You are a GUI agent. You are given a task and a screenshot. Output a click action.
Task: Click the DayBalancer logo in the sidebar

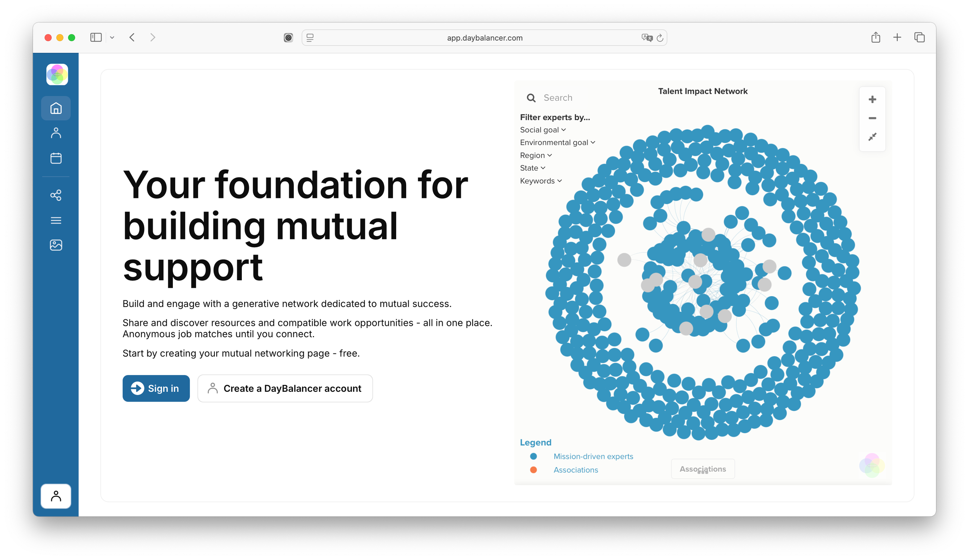[x=57, y=74]
